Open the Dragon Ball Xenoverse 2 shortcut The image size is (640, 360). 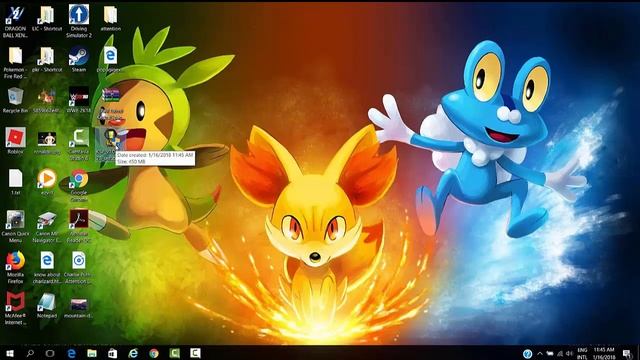tap(15, 21)
